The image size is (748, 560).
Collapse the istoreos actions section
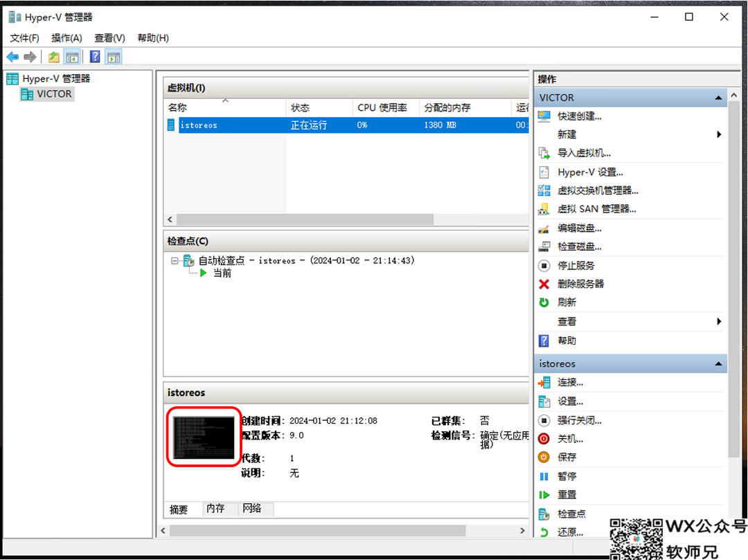pyautogui.click(x=718, y=364)
